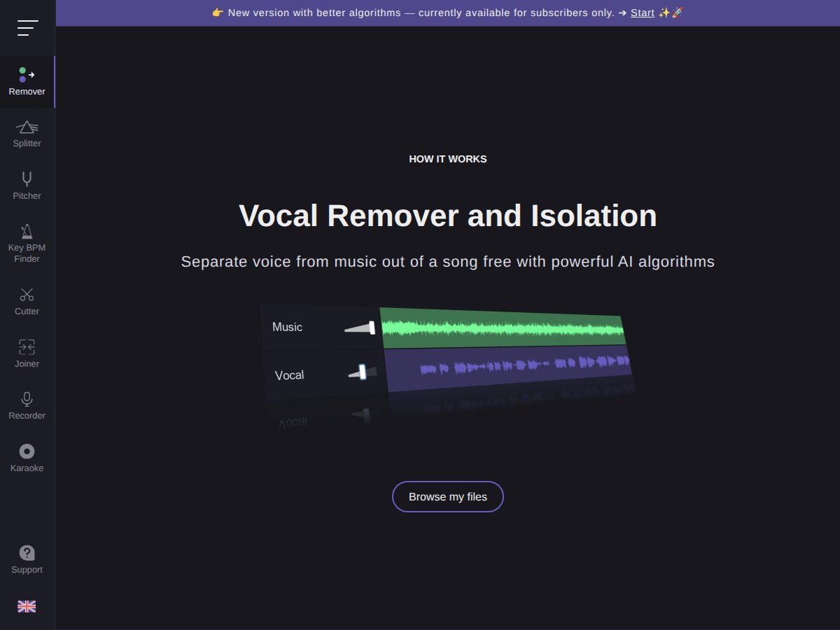This screenshot has height=630, width=840.
Task: Click the green Music waveform
Action: tap(504, 326)
